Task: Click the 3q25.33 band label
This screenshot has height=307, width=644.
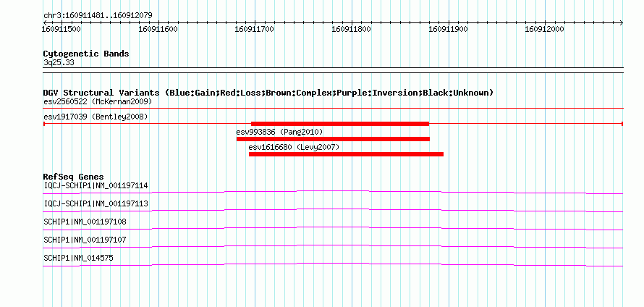Action: [59, 63]
